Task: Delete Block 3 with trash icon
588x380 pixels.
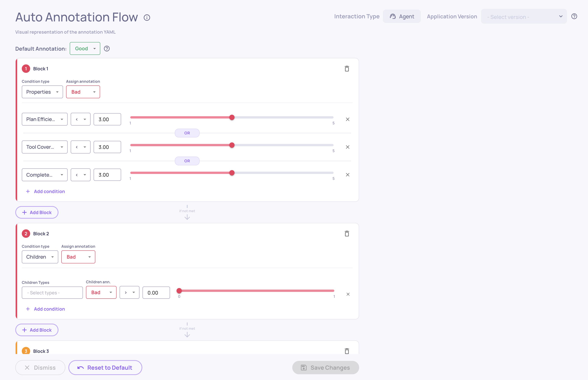Action: [x=347, y=351]
